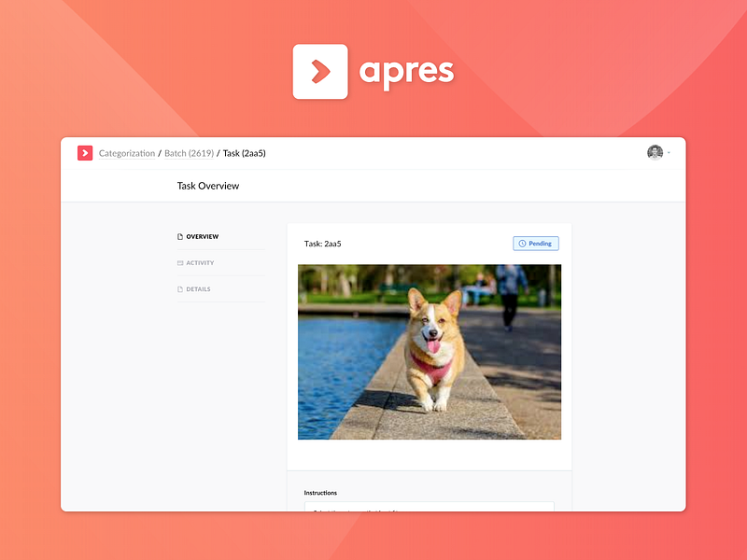Click the Pending status badge
Screen dimensions: 747x560
point(536,244)
